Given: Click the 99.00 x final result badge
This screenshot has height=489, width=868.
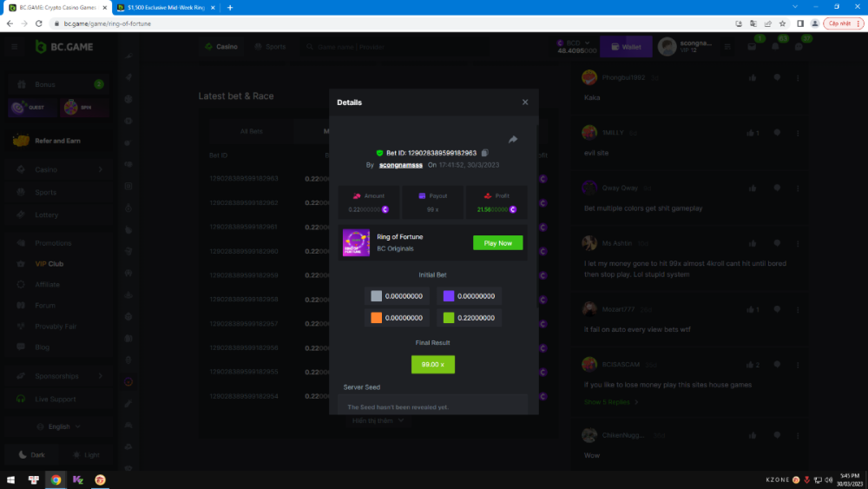Looking at the screenshot, I should point(432,365).
